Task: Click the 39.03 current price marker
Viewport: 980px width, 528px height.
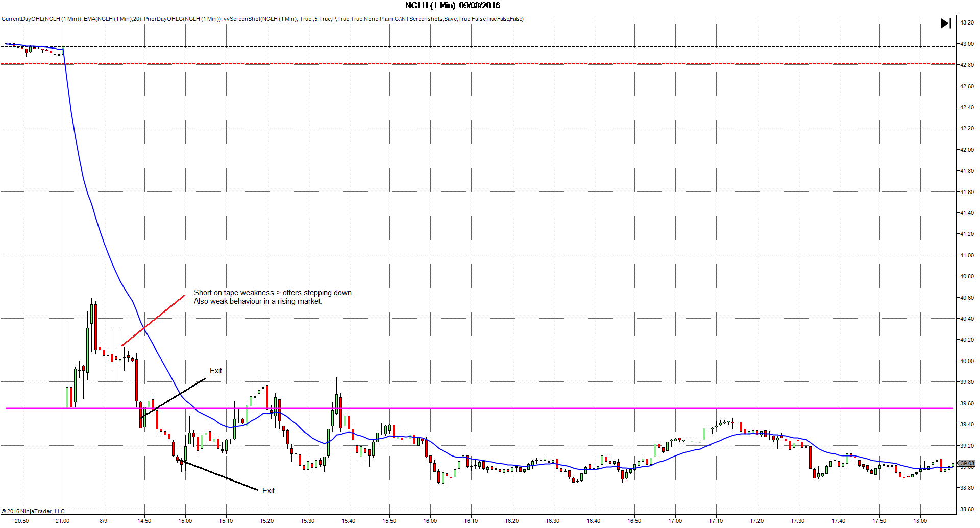Action: tap(967, 463)
